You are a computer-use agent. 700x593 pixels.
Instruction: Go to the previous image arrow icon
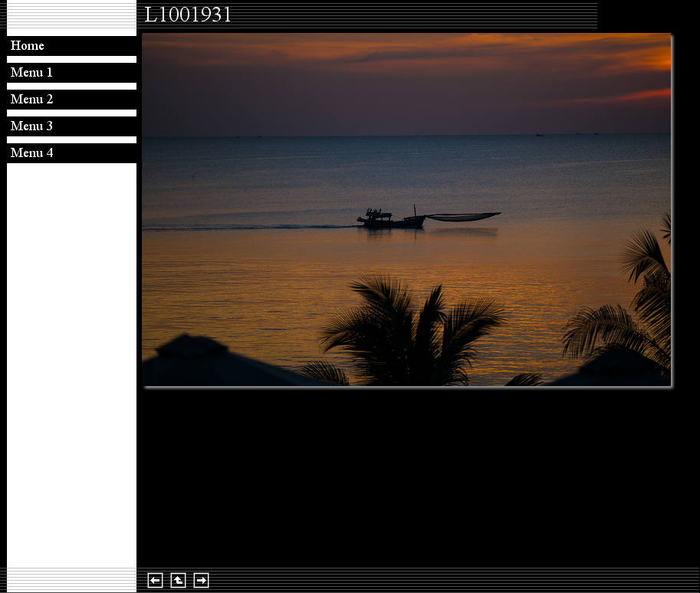click(155, 581)
